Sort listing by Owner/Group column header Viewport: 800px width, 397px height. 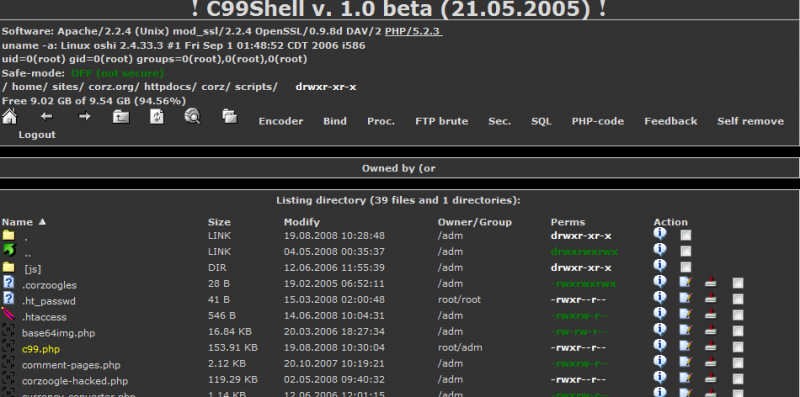(474, 222)
